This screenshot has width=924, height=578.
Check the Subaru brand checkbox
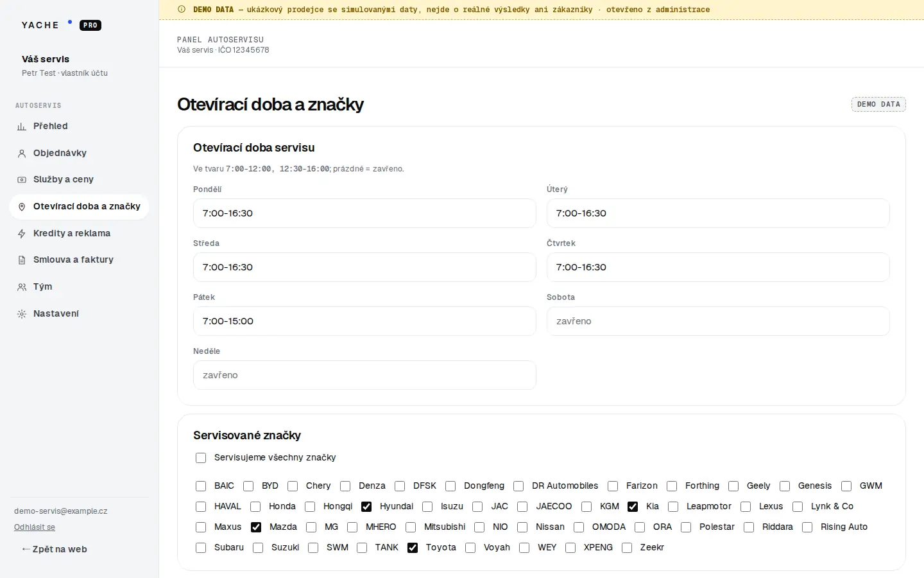pos(201,548)
